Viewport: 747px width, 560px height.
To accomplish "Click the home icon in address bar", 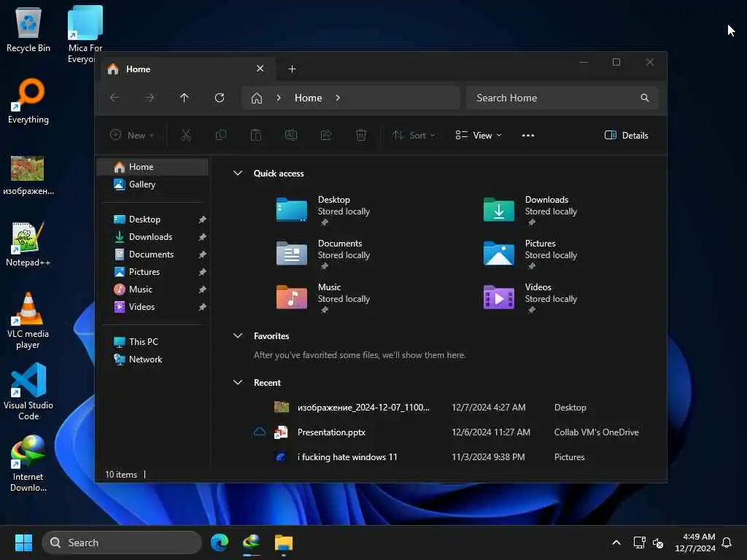I will coord(257,98).
